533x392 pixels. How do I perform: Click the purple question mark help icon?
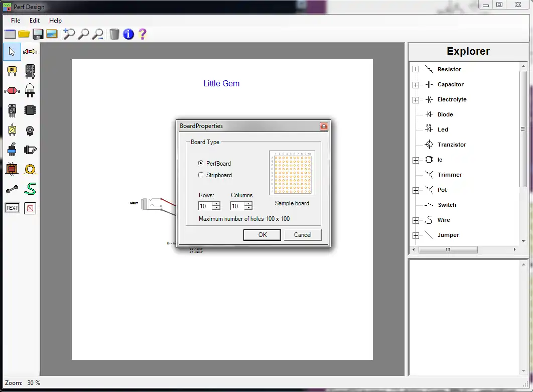pos(143,34)
